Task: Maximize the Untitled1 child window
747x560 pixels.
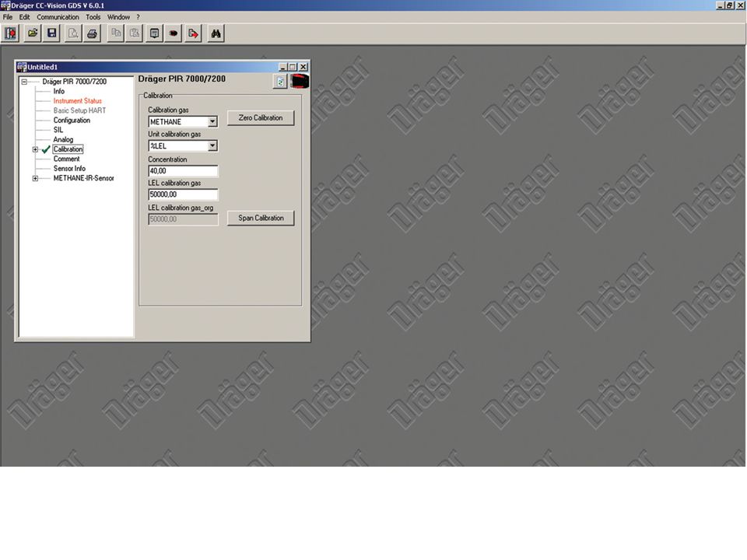Action: 293,67
